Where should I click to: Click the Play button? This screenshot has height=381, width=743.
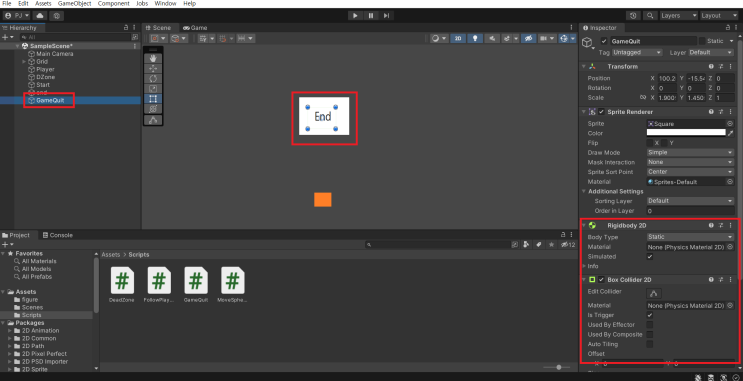point(355,16)
